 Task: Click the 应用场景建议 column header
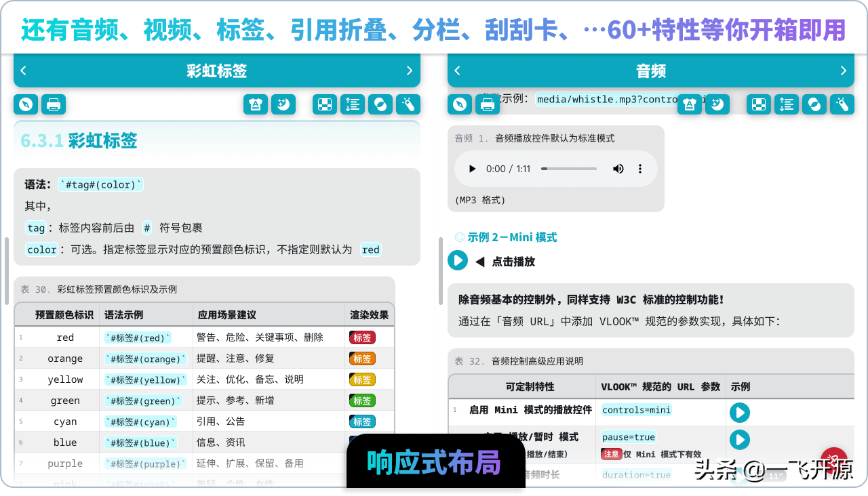(x=226, y=315)
